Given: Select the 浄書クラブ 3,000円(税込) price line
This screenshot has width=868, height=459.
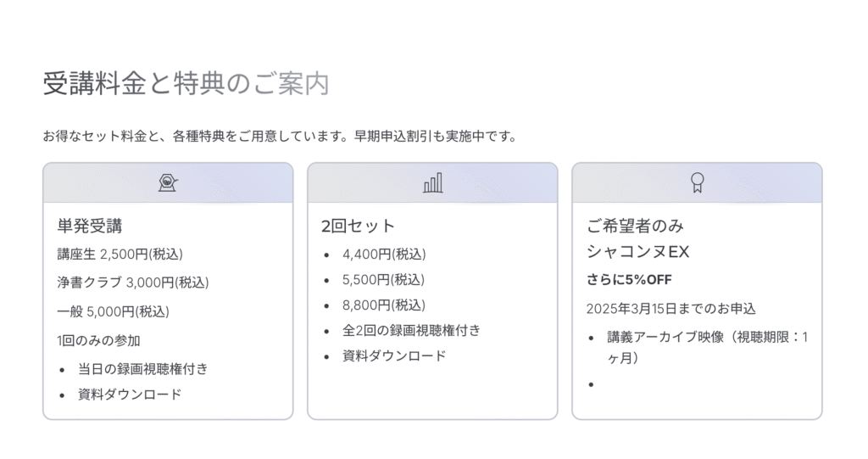Looking at the screenshot, I should pyautogui.click(x=132, y=283).
